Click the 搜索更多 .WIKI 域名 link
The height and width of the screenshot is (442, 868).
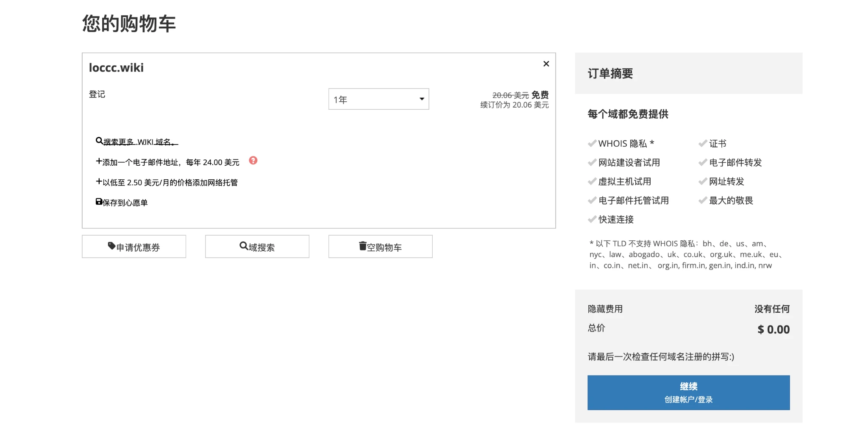point(140,142)
